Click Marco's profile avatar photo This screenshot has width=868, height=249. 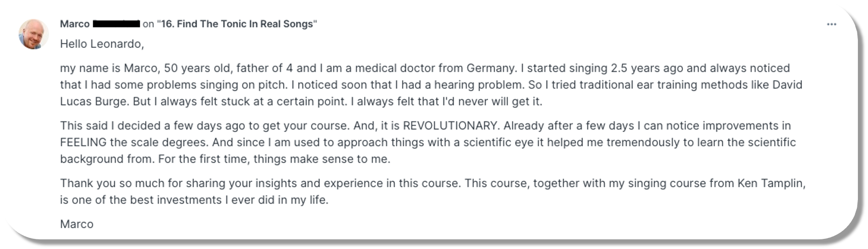pyautogui.click(x=33, y=34)
